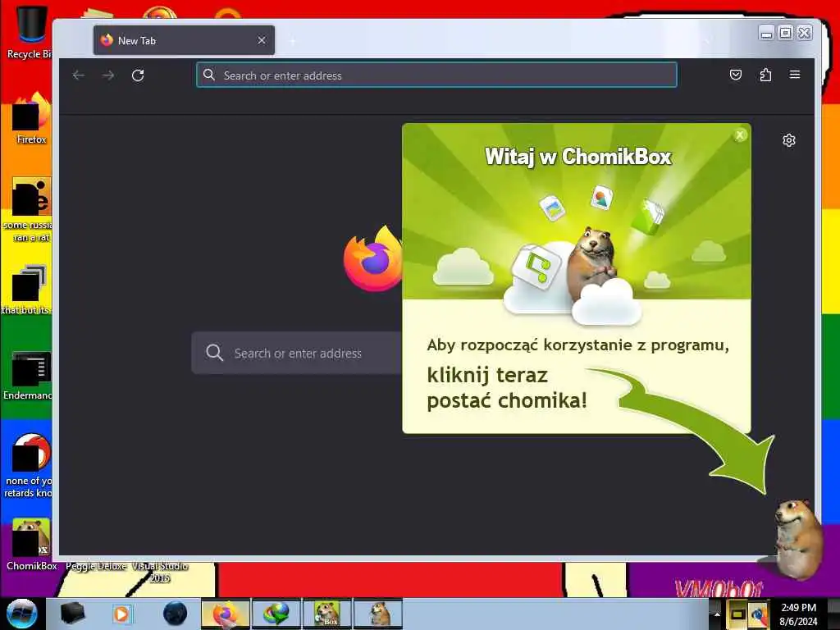Click the yellow-framed tray icon
Viewport: 840px width, 630px height.
[x=737, y=614]
